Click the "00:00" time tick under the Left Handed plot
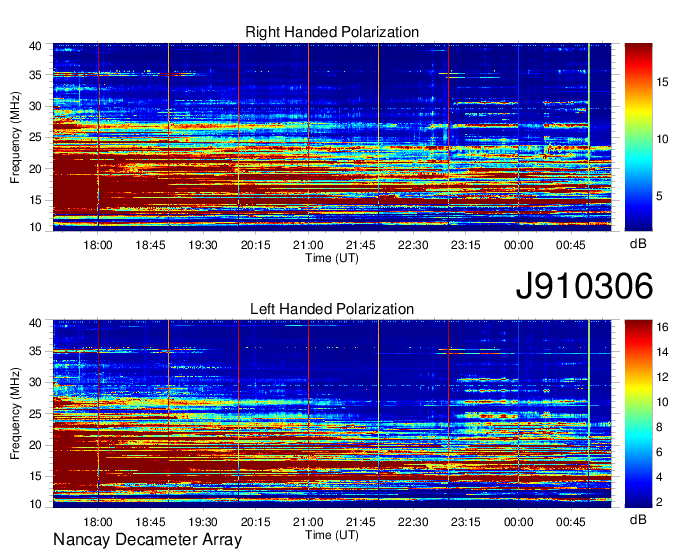Viewport: 680px width, 552px height. [x=519, y=522]
